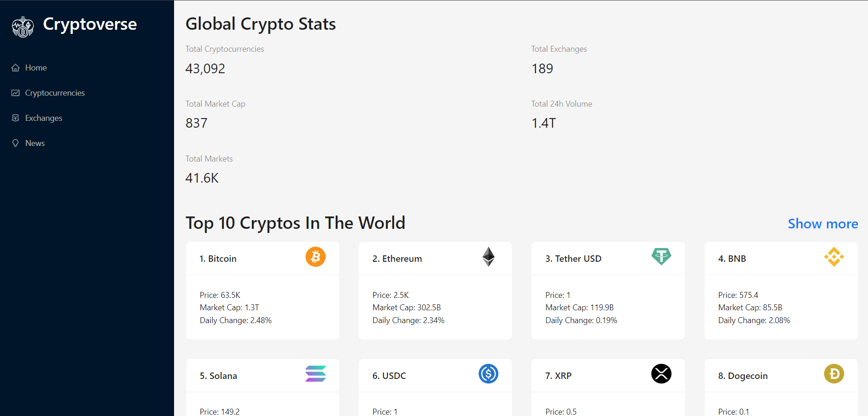The width and height of the screenshot is (868, 416).
Task: Click the Dogecoin gold coin icon
Action: click(x=834, y=374)
